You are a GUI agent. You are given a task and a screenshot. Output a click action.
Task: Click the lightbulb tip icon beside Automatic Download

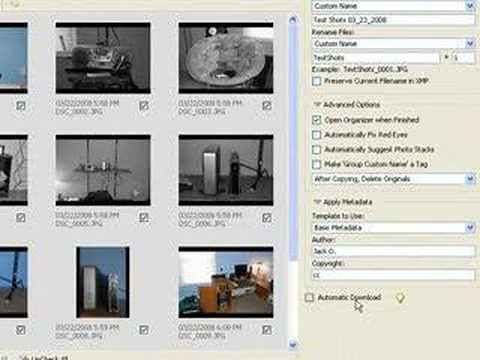point(400,298)
